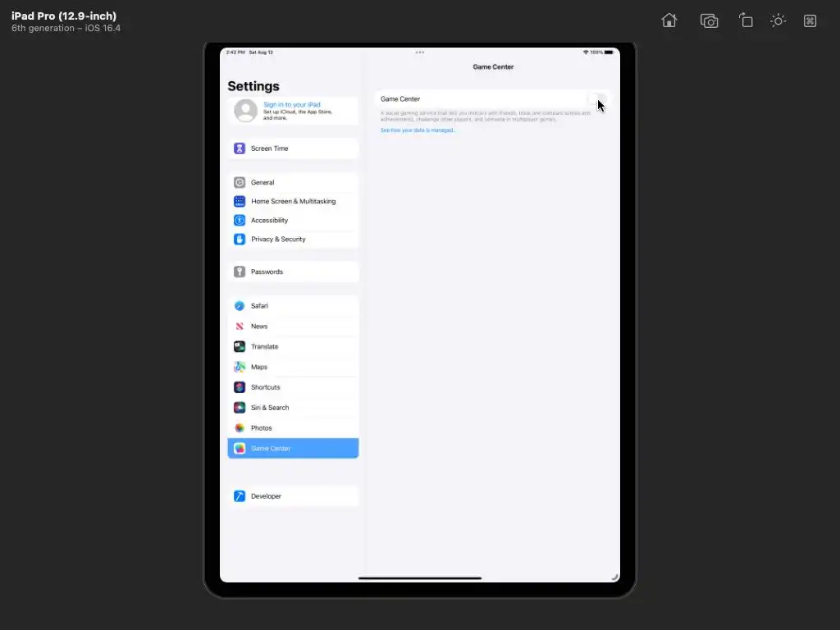The width and height of the screenshot is (840, 630).
Task: Open Translate settings row
Action: point(293,347)
